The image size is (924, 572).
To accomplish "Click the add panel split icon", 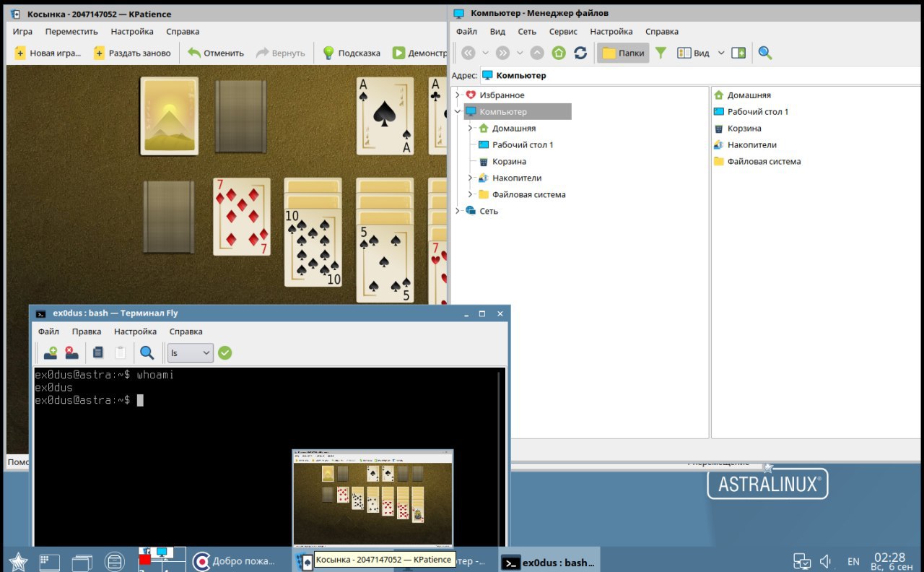I will click(738, 53).
